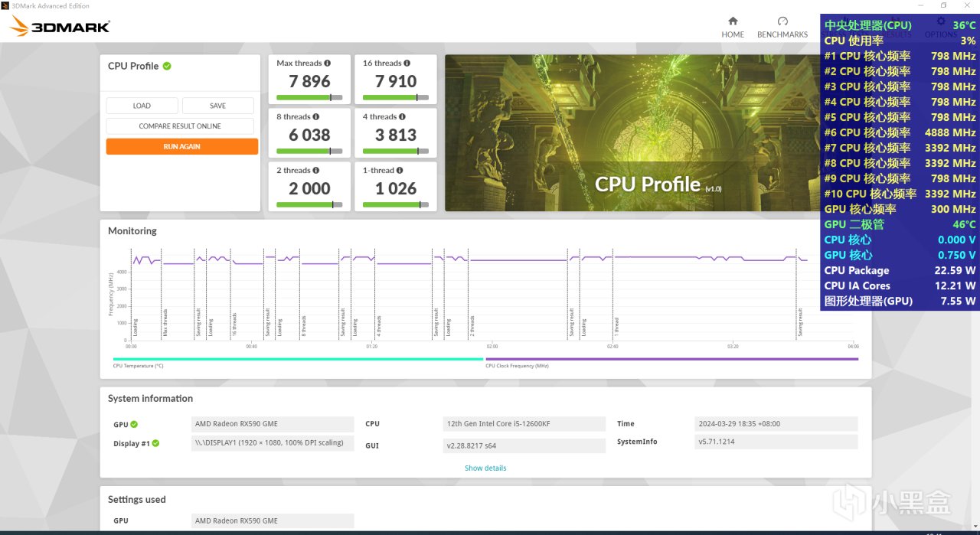Toggle the CPU Temperature legend line
The width and height of the screenshot is (980, 535).
[x=298, y=359]
